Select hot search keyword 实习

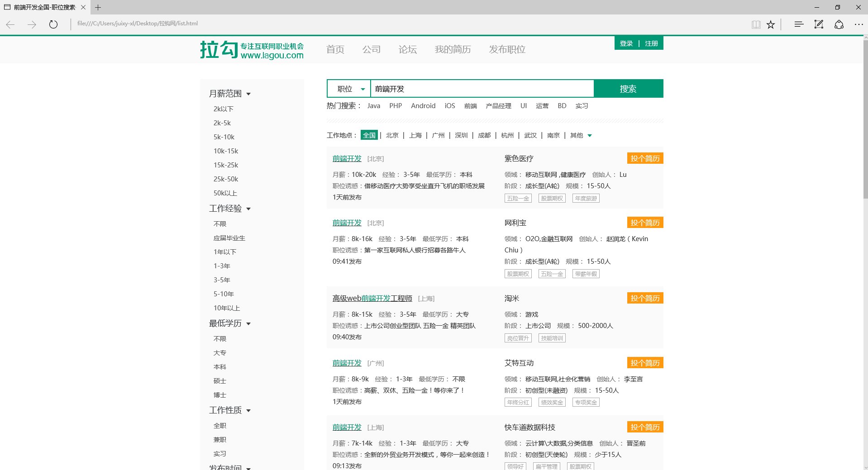click(x=582, y=106)
